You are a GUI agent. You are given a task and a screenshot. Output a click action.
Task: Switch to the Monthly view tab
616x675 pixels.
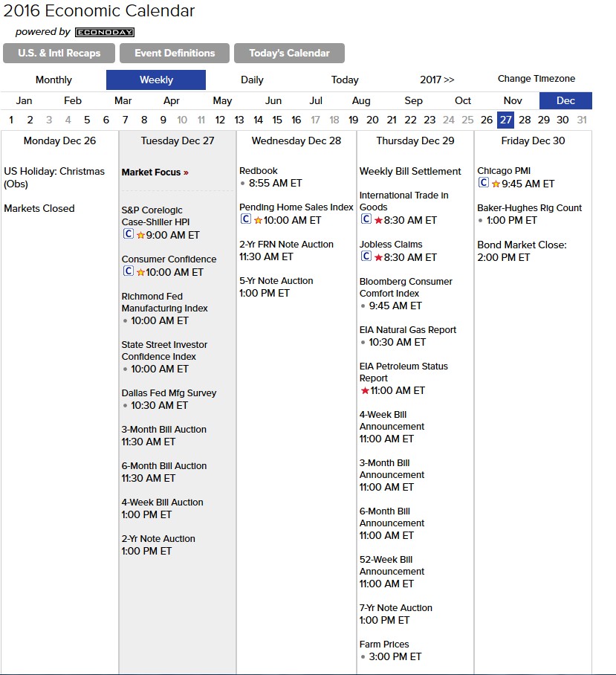coord(54,80)
